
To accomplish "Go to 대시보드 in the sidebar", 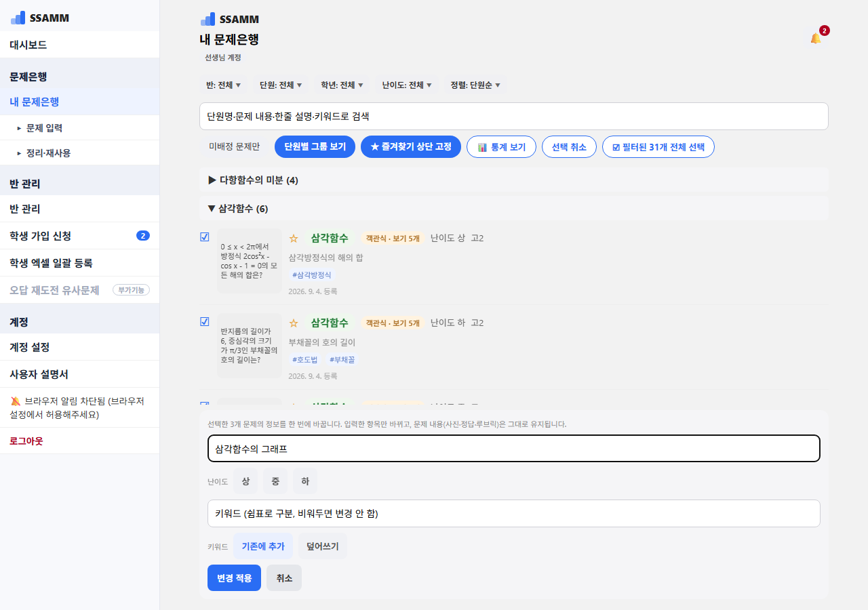I will [x=80, y=45].
